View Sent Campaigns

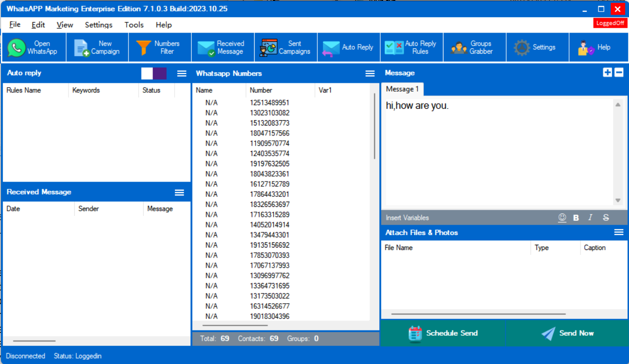(x=286, y=47)
